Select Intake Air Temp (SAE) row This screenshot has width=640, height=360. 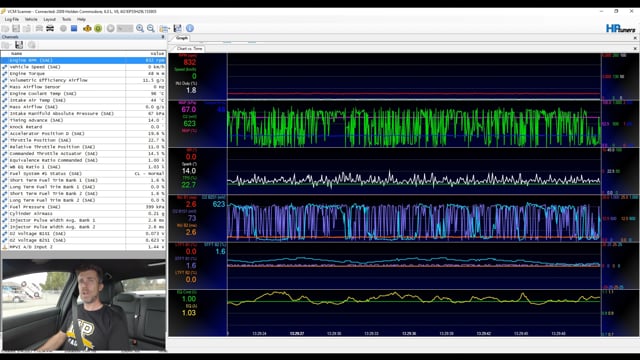pos(83,100)
